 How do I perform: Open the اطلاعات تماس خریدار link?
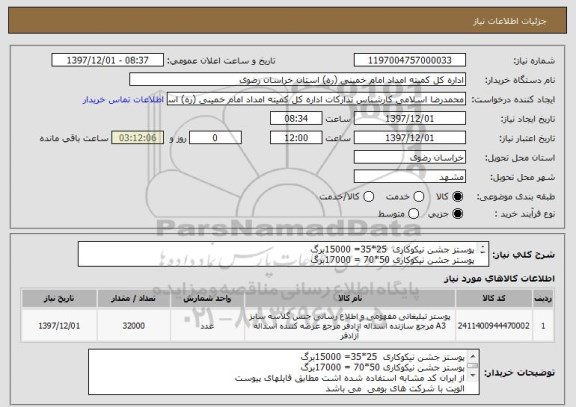tap(123, 100)
